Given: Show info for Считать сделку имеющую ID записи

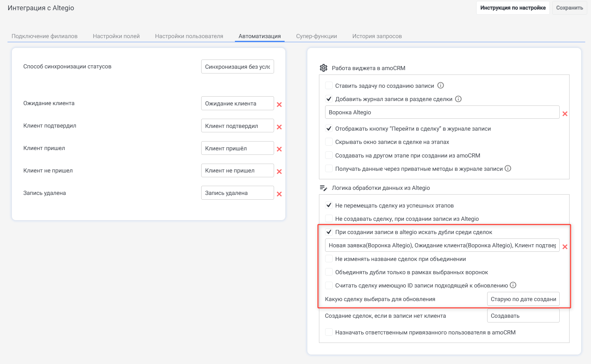Looking at the screenshot, I should click(513, 285).
